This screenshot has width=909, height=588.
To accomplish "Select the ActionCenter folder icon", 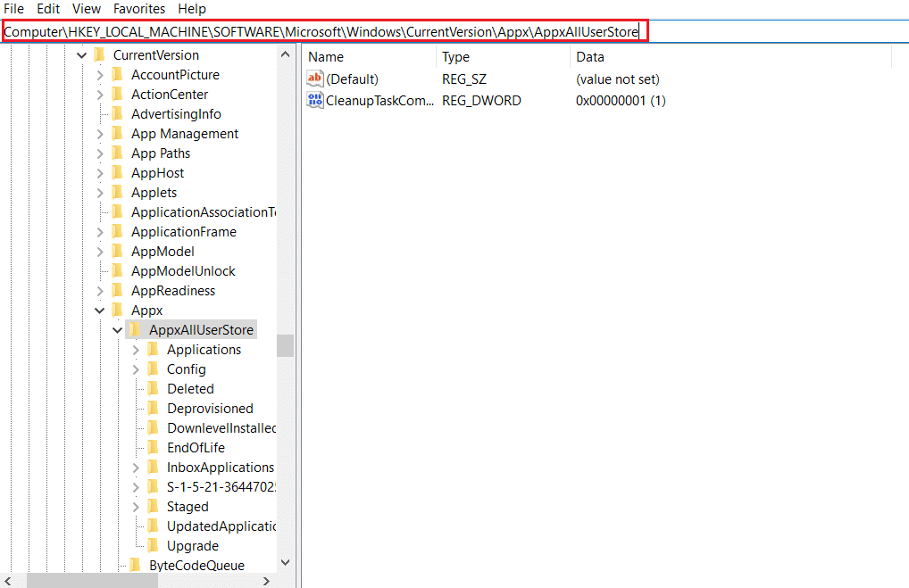I will 118,95.
